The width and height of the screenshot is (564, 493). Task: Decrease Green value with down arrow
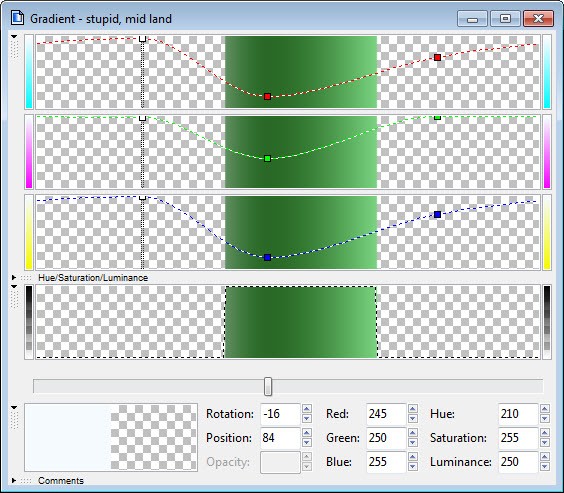click(x=413, y=443)
